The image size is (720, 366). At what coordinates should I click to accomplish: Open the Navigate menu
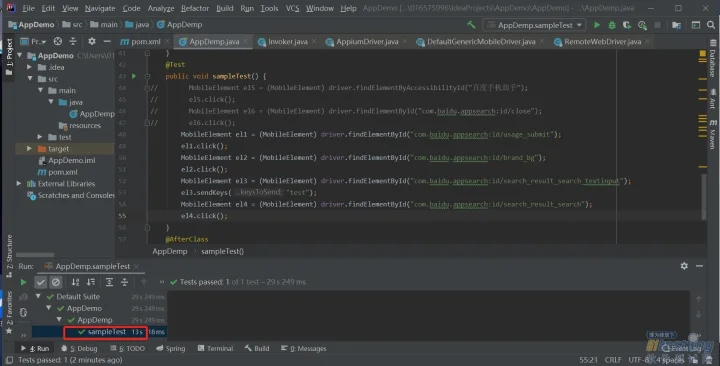tap(100, 8)
